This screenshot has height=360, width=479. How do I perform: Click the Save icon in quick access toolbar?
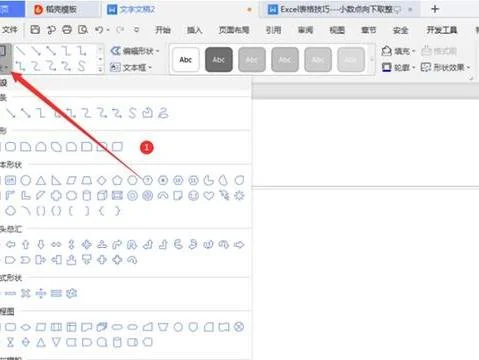coord(35,30)
